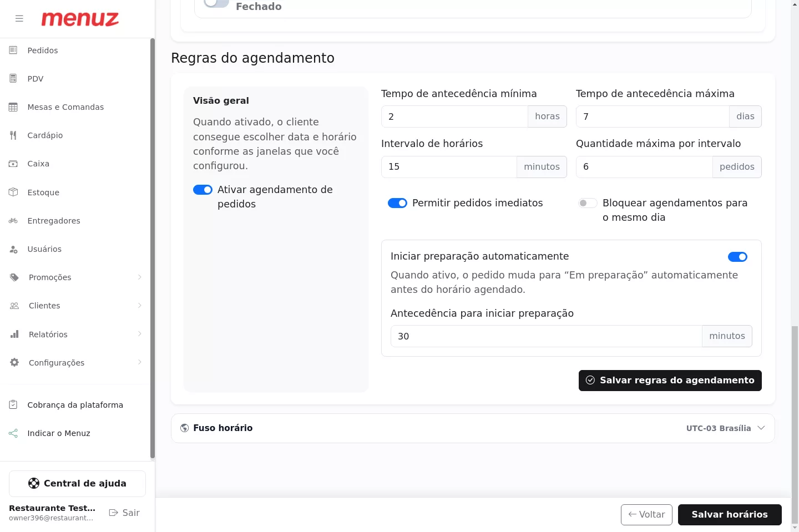Click 'Cobrança da plataforma' sidebar label
The height and width of the screenshot is (532, 799).
pyautogui.click(x=75, y=405)
